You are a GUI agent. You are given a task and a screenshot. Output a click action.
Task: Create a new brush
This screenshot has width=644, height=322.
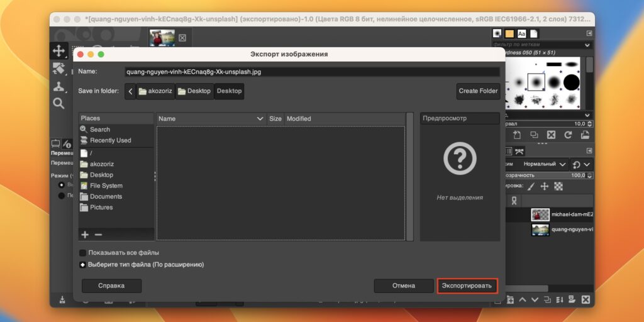pyautogui.click(x=517, y=135)
